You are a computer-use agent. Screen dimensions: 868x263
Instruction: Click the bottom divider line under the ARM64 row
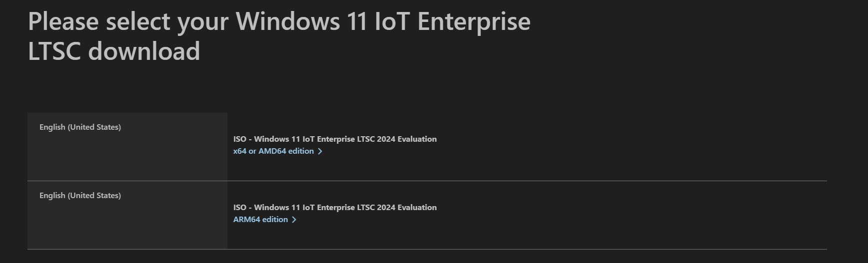427,249
